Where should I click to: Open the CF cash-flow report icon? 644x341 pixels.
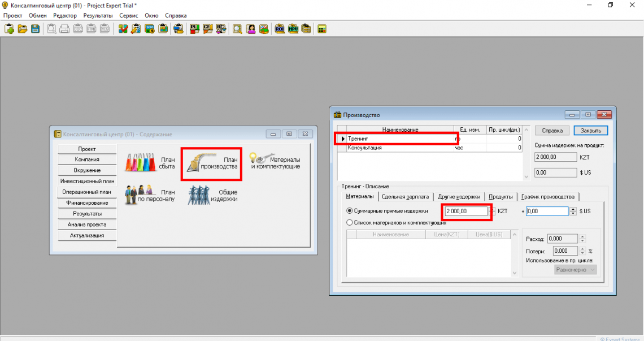click(x=208, y=29)
